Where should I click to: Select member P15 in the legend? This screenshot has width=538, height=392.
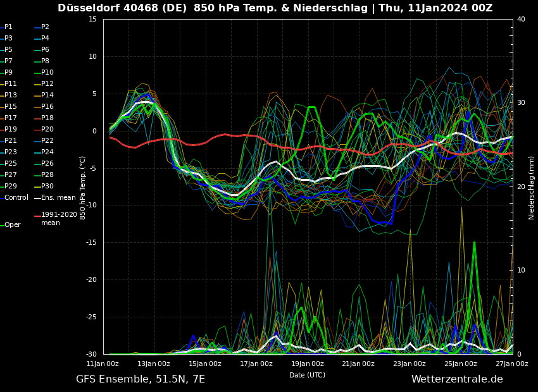(10, 107)
